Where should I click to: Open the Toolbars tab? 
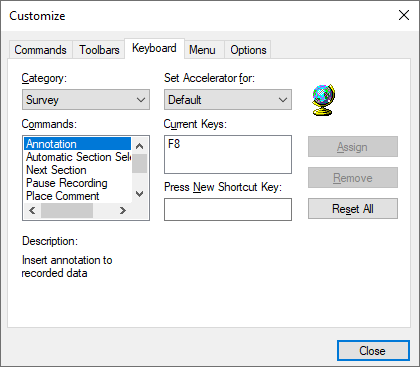click(x=99, y=50)
